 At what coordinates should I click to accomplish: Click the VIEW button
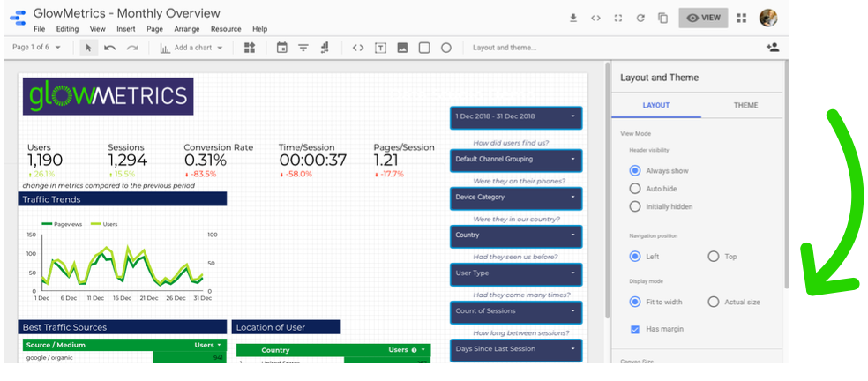(703, 18)
